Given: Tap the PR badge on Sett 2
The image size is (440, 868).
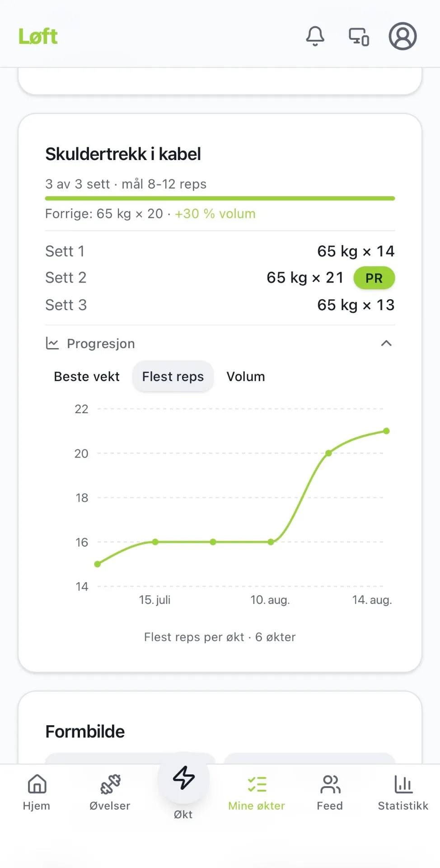Looking at the screenshot, I should [x=374, y=278].
